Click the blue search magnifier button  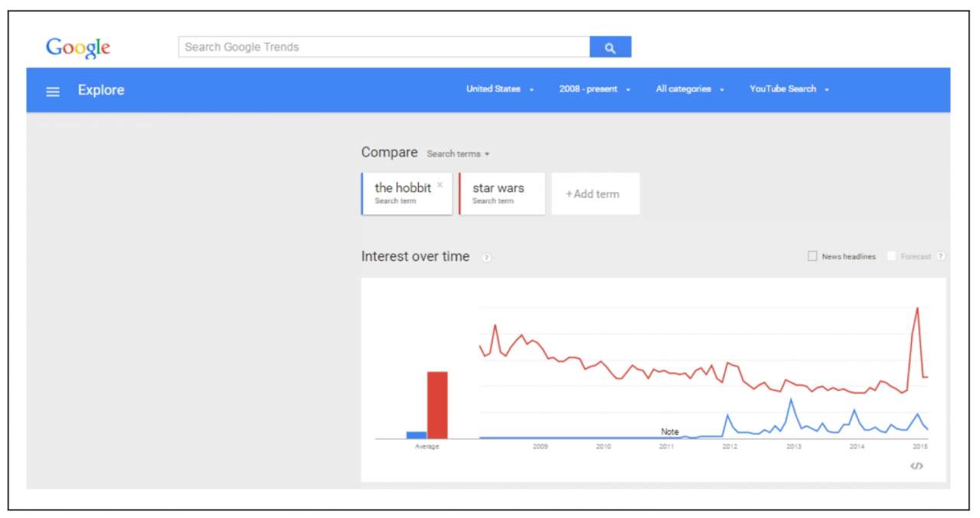coord(610,47)
